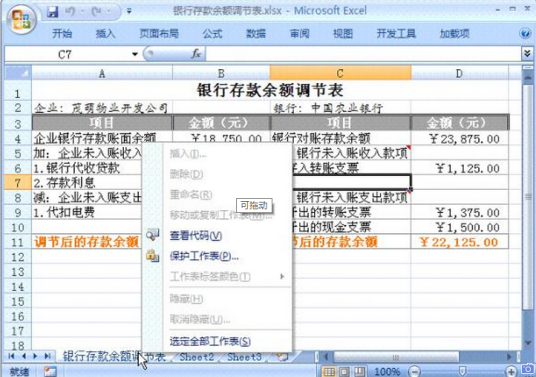Click the zoom out minus button
Screen dimensions: 536x377
(x=414, y=372)
